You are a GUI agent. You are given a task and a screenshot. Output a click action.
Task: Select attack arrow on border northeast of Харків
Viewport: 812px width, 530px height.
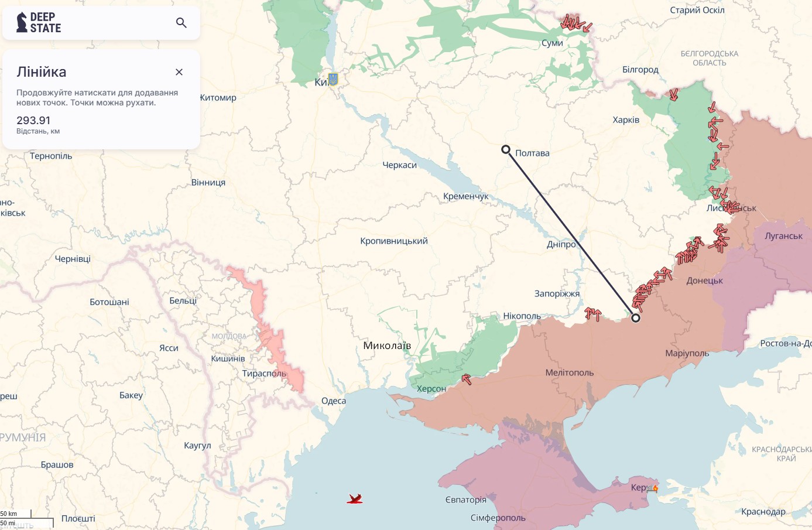[x=674, y=94]
